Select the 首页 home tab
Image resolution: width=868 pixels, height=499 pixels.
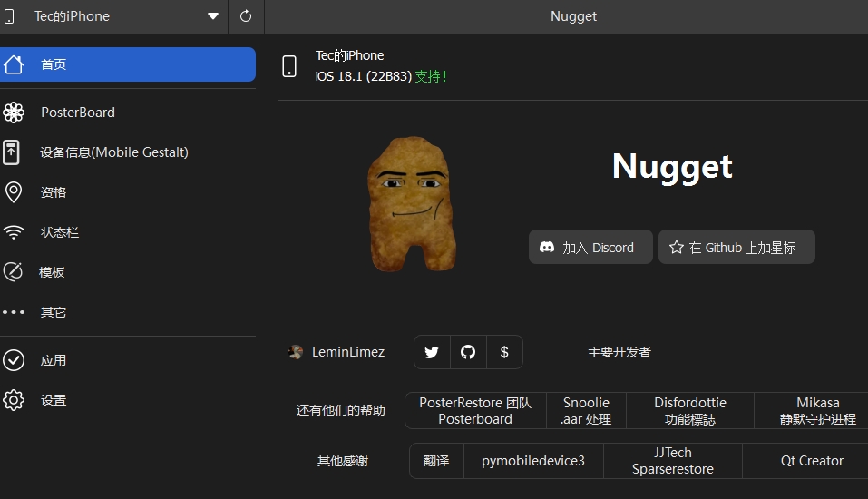(128, 64)
